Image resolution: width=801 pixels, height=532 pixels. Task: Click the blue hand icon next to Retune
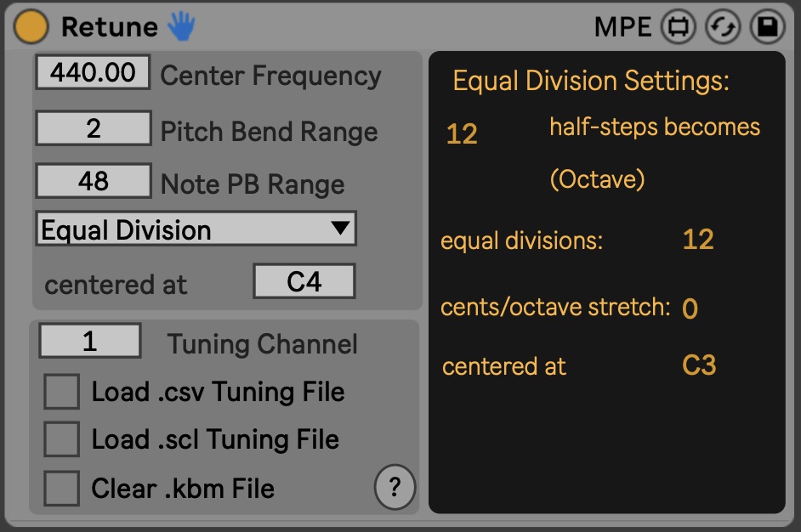180,27
